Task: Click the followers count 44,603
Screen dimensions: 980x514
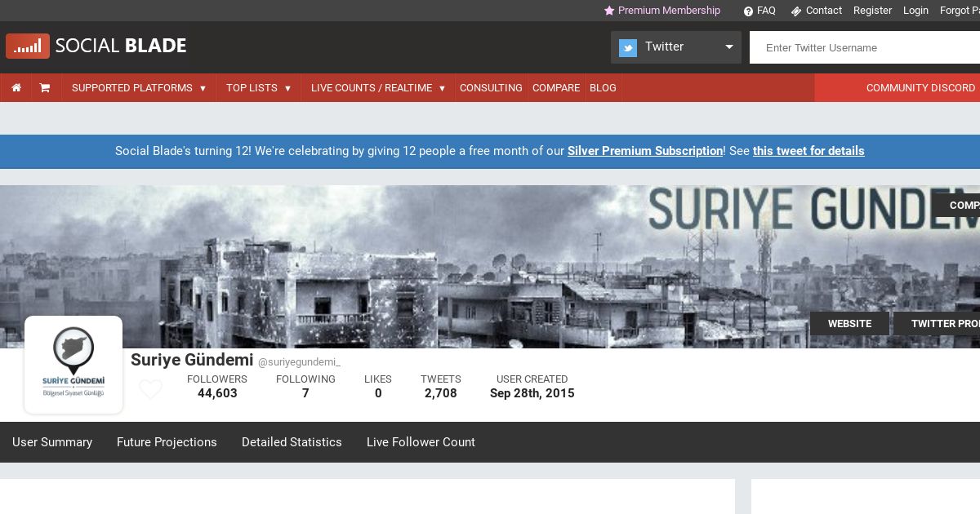Action: (x=217, y=393)
